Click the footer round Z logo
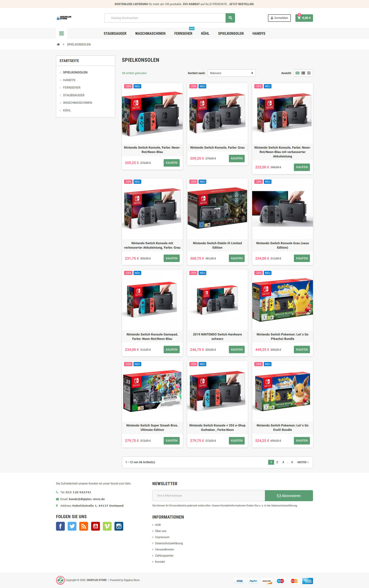Viewport: 369px width, 588px height. (x=60, y=580)
